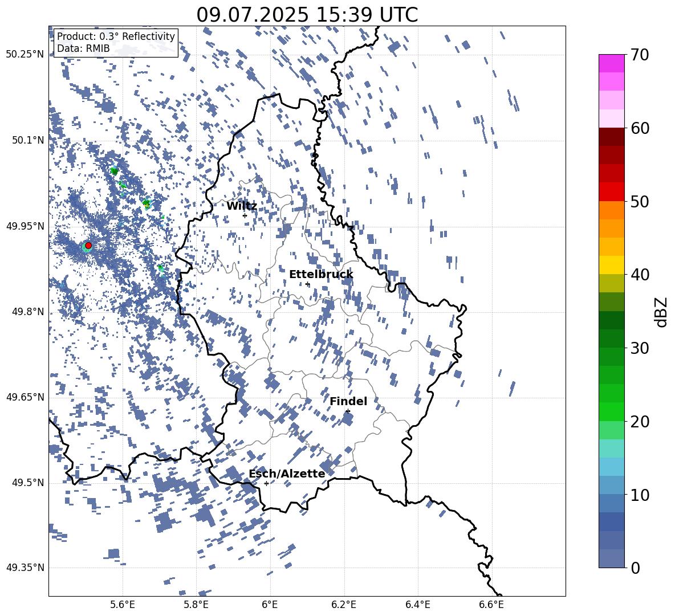Click the 20 label on colorbar

[x=640, y=422]
